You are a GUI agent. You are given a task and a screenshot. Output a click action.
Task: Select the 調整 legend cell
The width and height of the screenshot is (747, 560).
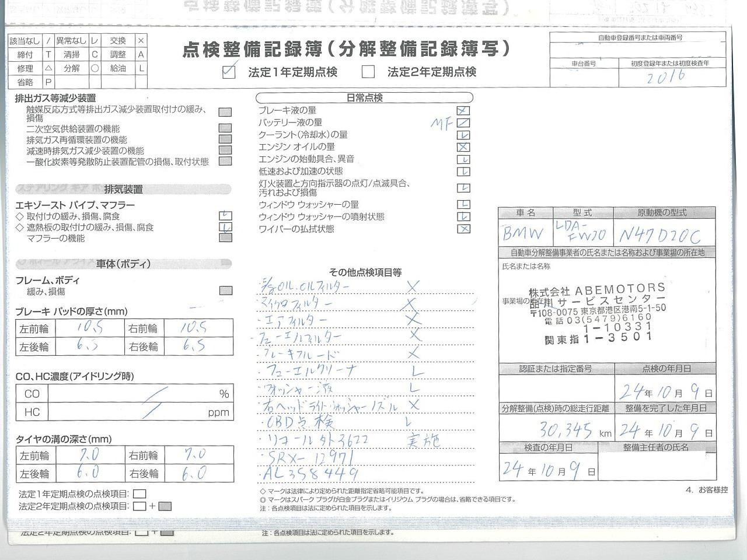(118, 54)
